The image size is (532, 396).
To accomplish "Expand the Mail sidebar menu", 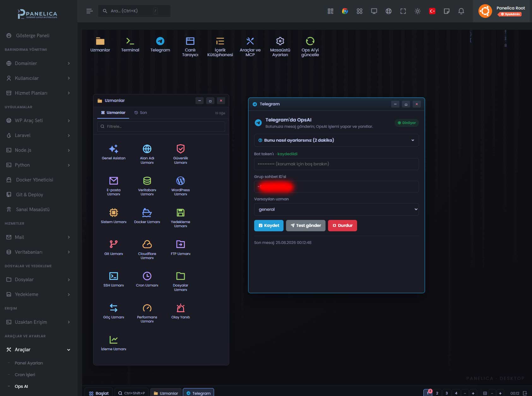I will 39,237.
